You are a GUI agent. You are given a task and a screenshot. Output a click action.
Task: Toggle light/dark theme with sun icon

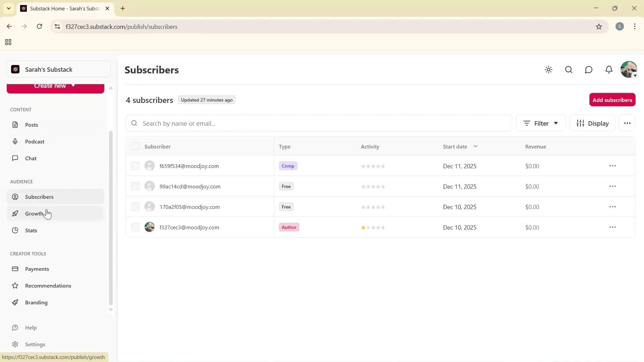pos(548,70)
